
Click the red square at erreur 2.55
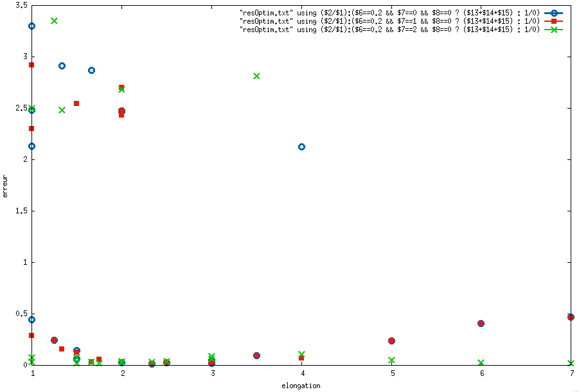click(76, 103)
